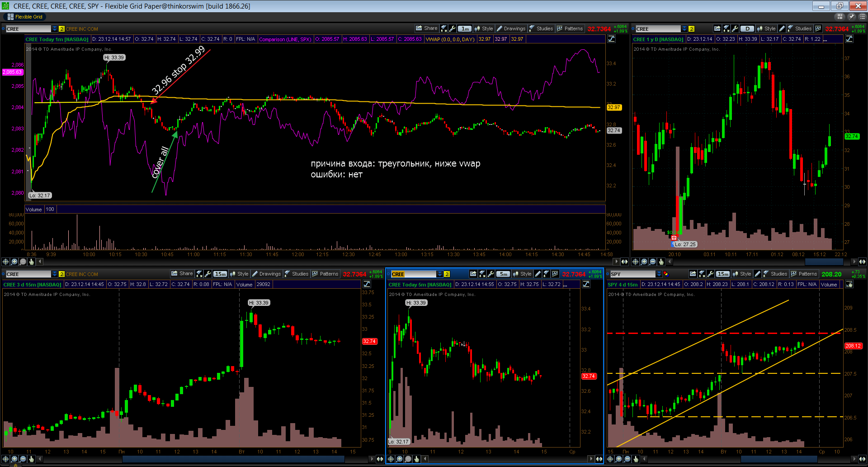Toggle fullscreen arrows icon on the 1m chart
868x467 pixels.
pyautogui.click(x=444, y=29)
